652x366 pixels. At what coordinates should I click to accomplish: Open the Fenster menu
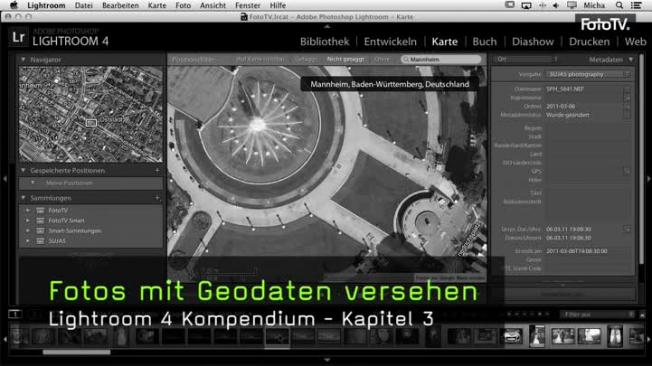click(248, 5)
